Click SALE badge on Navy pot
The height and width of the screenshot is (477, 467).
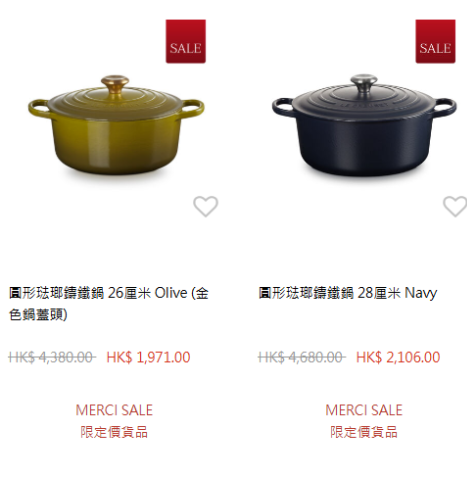[x=435, y=41]
